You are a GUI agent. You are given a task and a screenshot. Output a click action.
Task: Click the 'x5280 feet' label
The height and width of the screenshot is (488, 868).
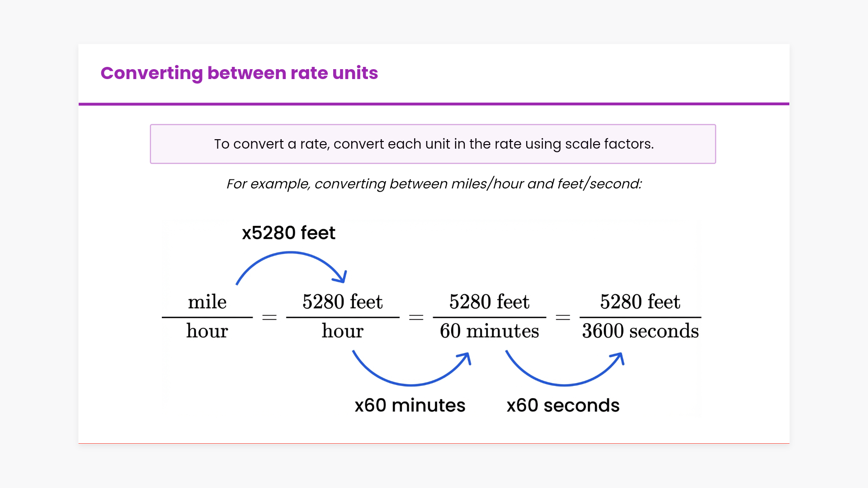tap(288, 233)
